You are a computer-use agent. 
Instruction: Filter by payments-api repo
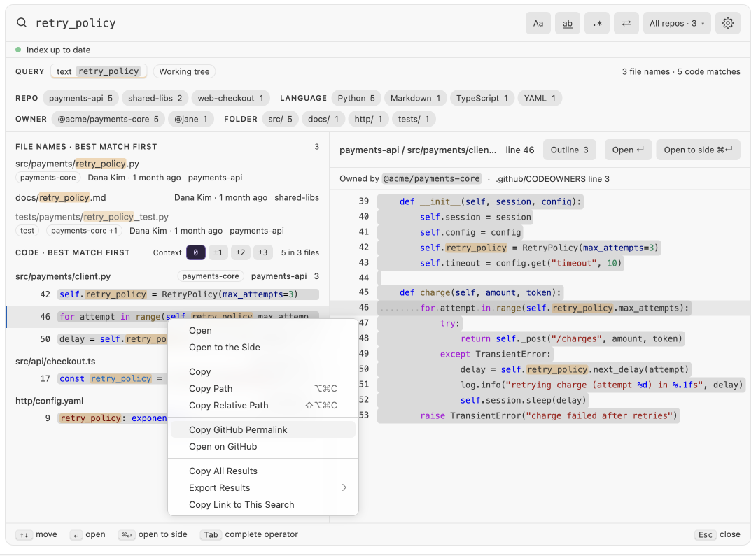[x=80, y=98]
